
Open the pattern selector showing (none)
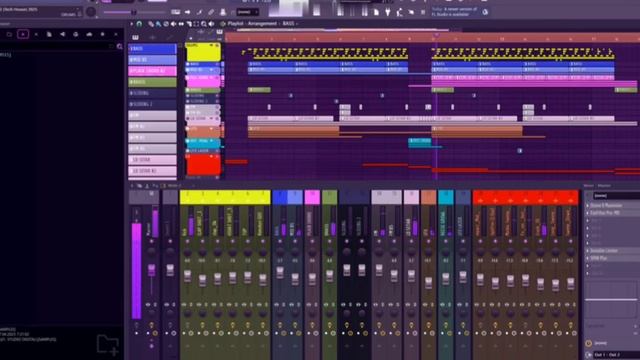(247, 12)
